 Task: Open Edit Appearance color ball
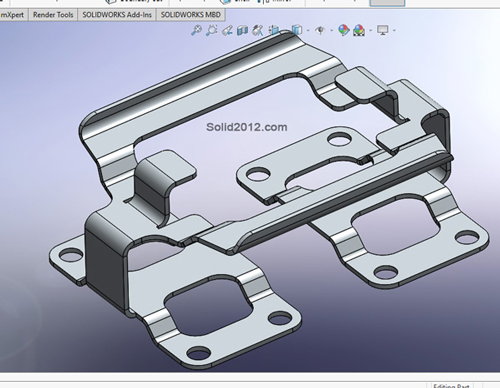(x=344, y=30)
